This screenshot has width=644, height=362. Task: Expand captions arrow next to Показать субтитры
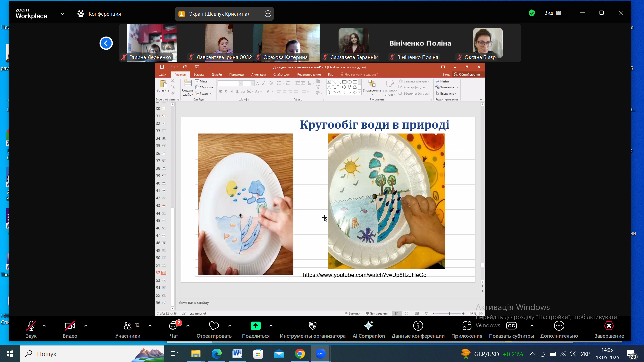(x=532, y=326)
